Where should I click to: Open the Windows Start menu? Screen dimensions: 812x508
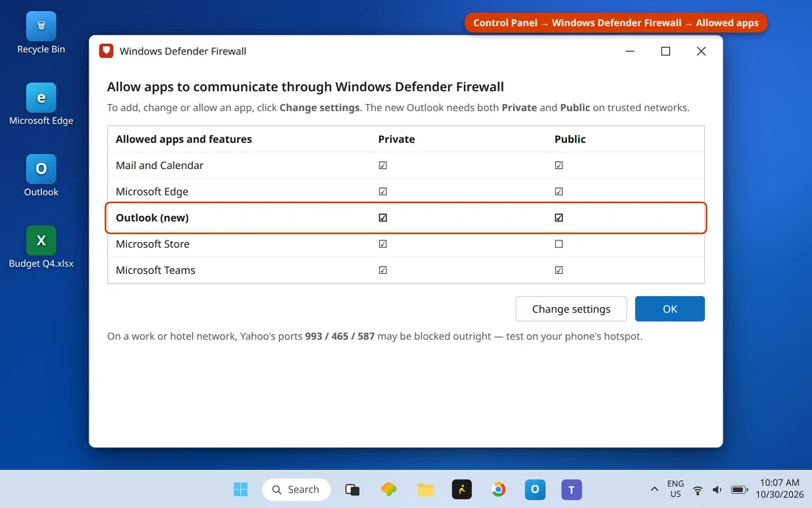pos(240,489)
